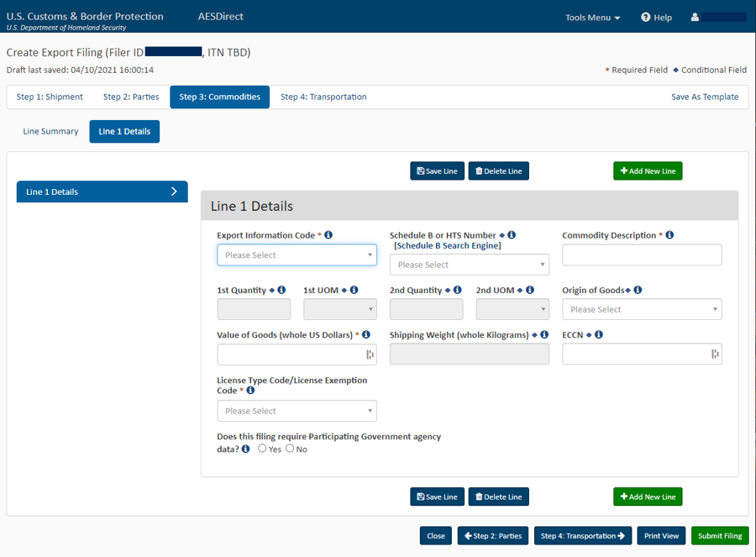This screenshot has width=756, height=557.
Task: Expand the Origin of Goods dropdown
Action: click(x=642, y=309)
